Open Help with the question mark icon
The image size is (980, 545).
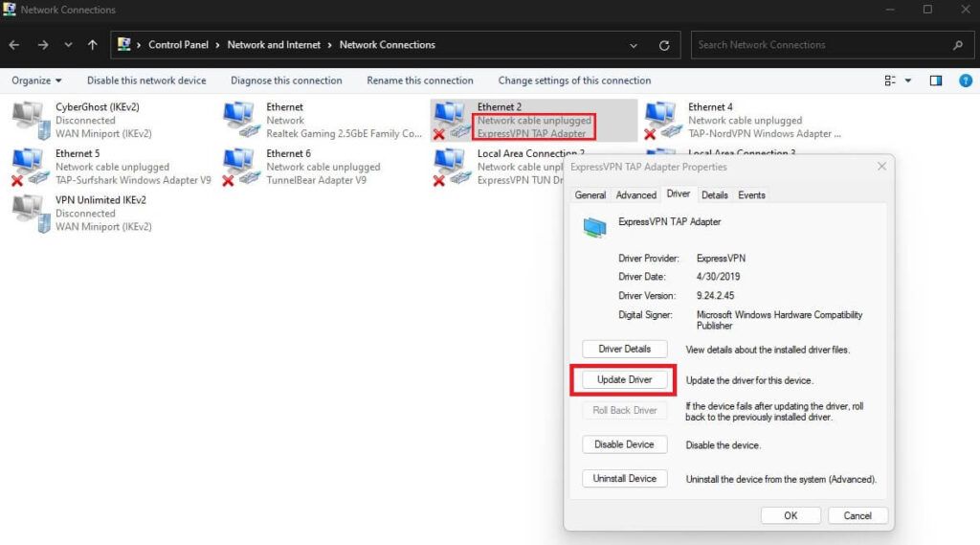point(966,80)
